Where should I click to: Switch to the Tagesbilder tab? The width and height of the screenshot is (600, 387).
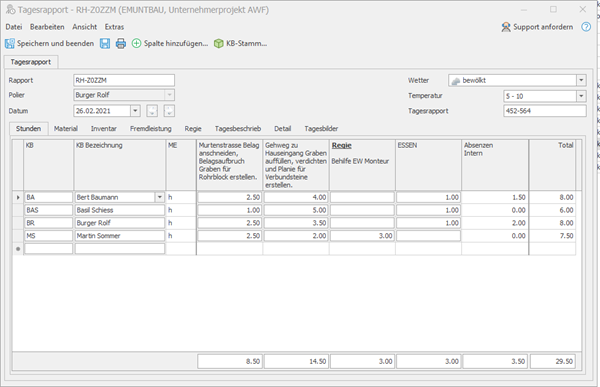(x=321, y=129)
